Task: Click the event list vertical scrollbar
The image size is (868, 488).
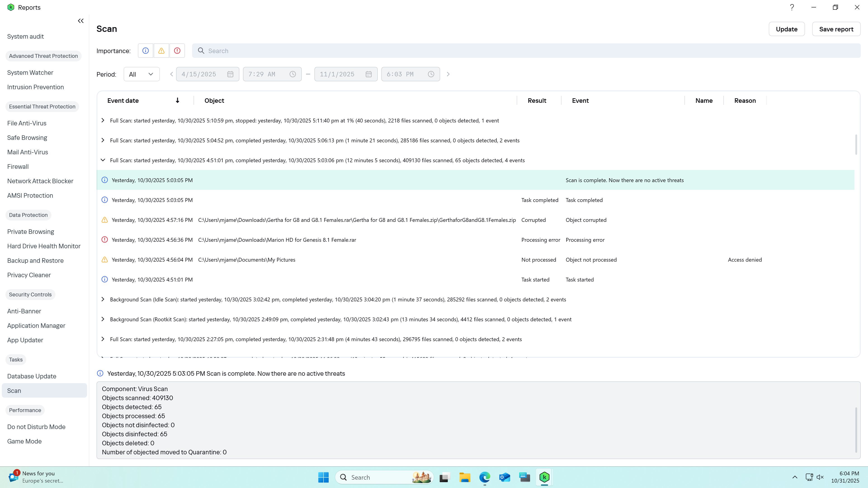Action: point(856,145)
